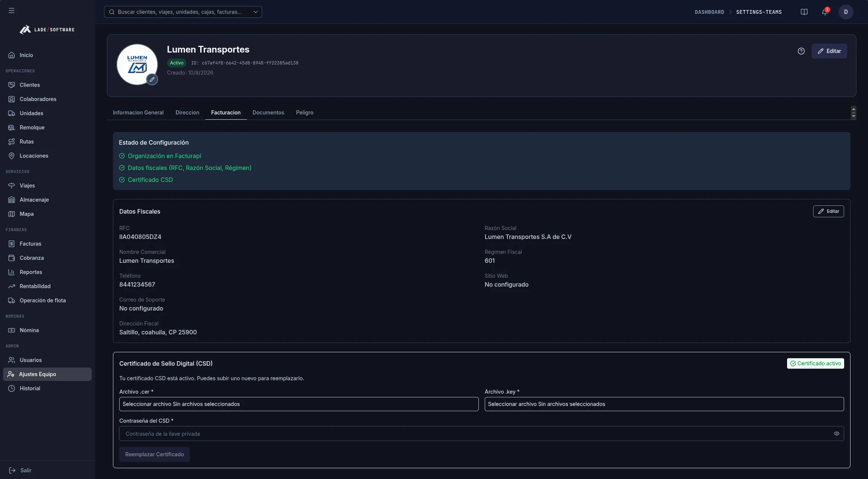Click the Activo status badge
This screenshot has height=479, width=868.
(x=177, y=63)
